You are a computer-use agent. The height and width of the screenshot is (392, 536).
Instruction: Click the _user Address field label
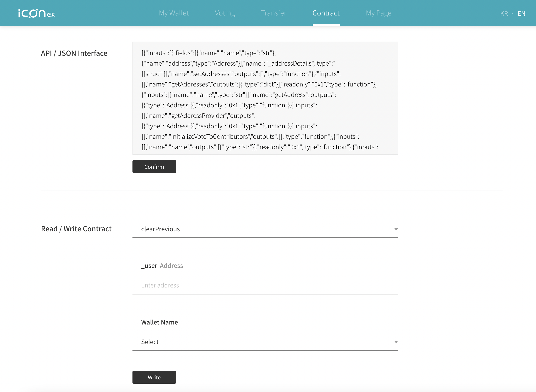pos(162,265)
